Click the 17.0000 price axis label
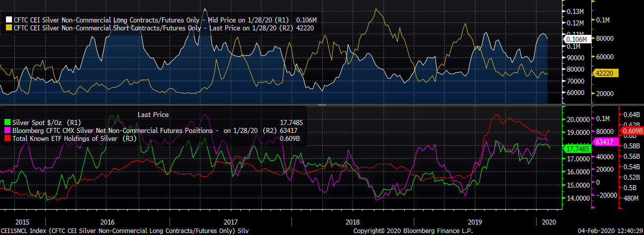This screenshot has height=235, width=644. click(x=578, y=159)
